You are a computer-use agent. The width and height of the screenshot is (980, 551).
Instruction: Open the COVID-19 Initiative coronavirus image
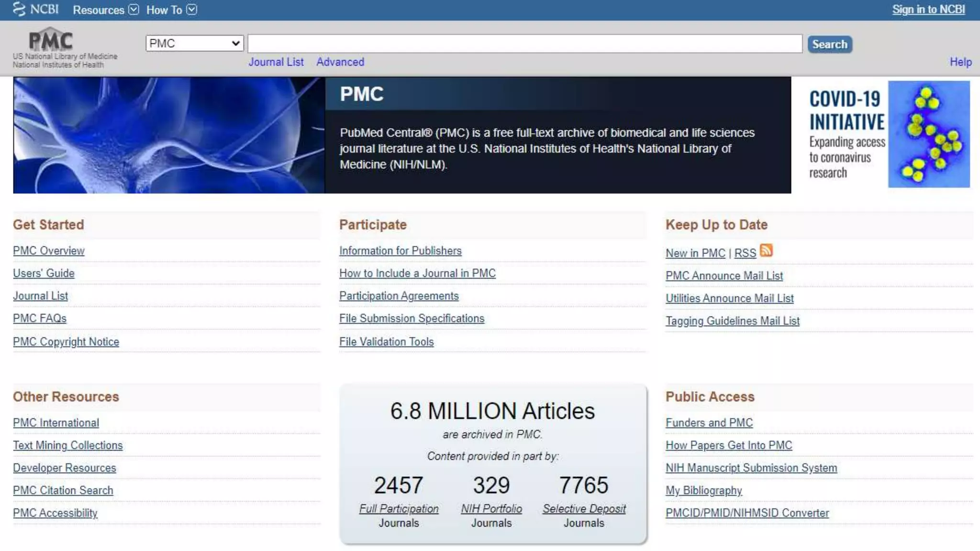[x=928, y=134]
